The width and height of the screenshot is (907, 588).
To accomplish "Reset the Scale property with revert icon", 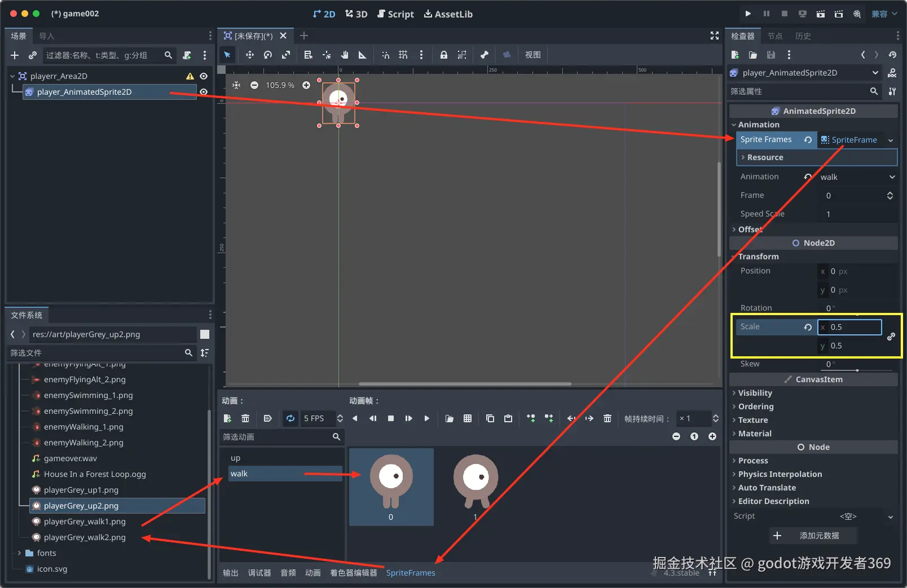I will pyautogui.click(x=808, y=327).
